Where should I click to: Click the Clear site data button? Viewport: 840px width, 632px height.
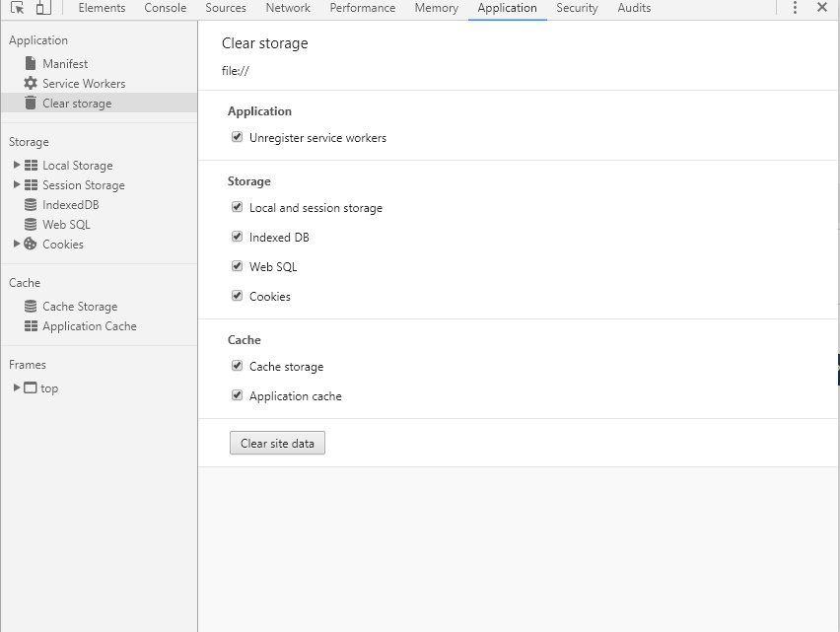pos(277,444)
